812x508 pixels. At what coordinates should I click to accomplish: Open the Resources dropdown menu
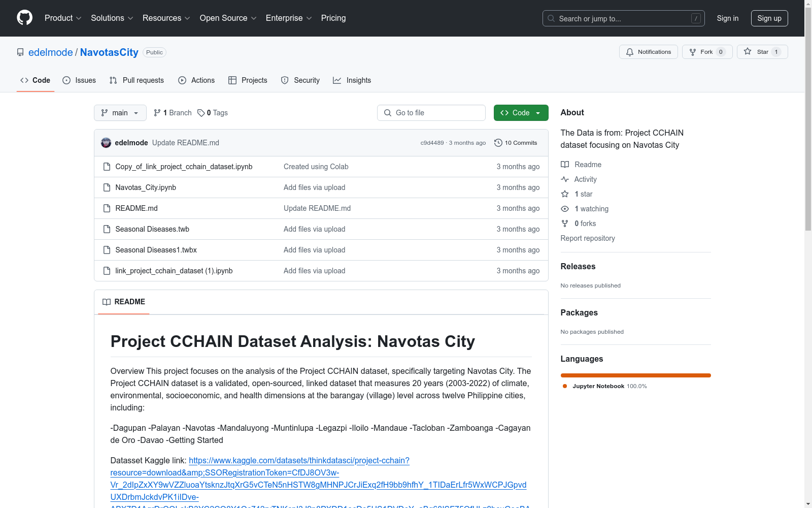pyautogui.click(x=166, y=18)
